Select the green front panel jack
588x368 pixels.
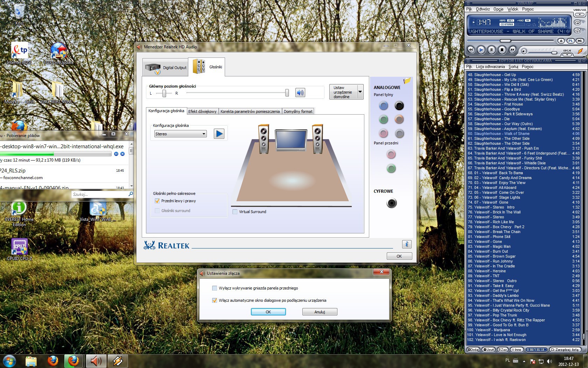click(x=391, y=169)
